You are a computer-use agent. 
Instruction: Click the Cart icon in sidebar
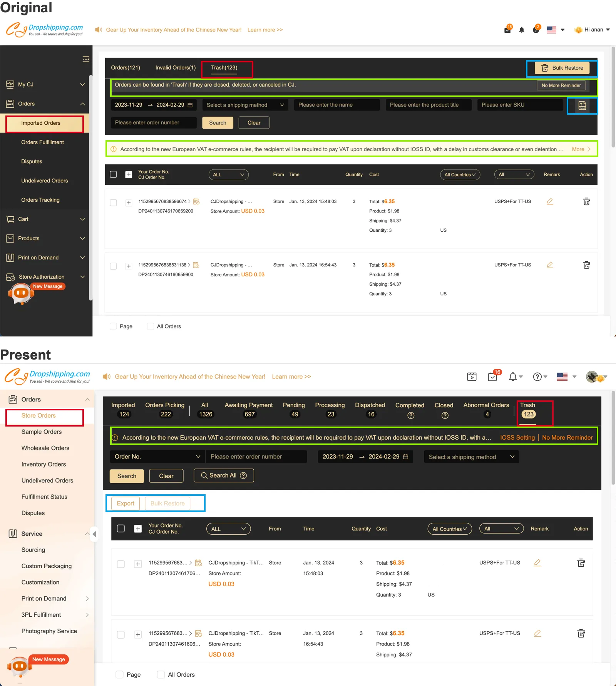(x=10, y=219)
